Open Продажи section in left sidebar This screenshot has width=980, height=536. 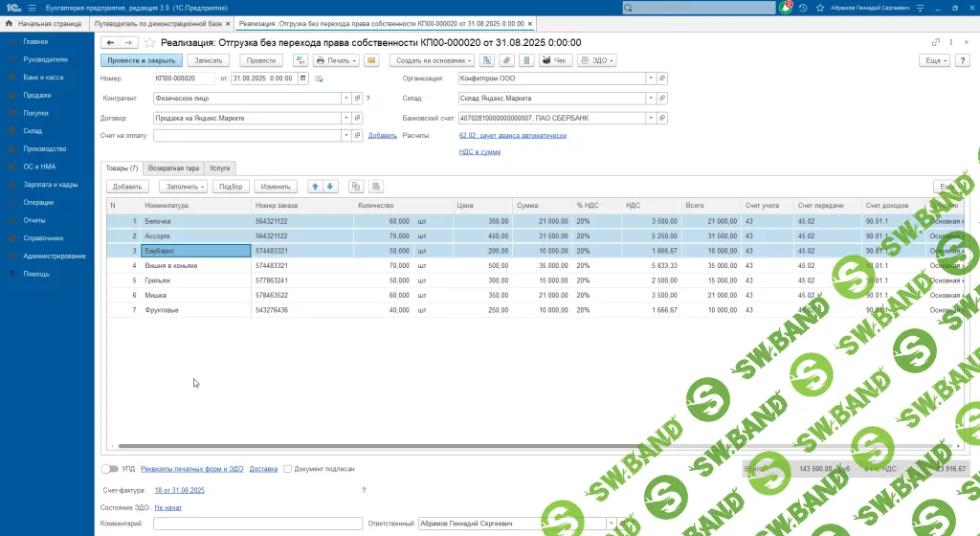[37, 95]
